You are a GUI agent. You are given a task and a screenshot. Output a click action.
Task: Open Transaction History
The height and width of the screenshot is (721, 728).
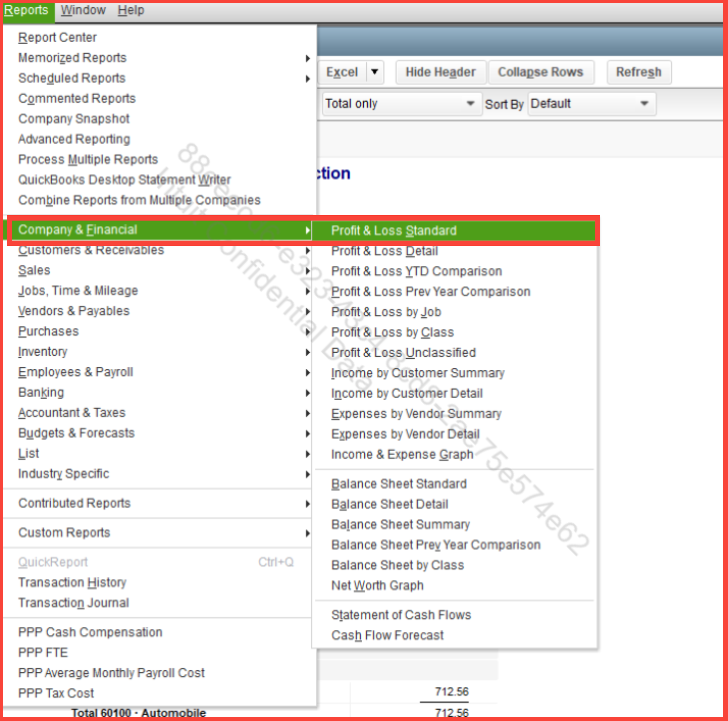pos(72,582)
